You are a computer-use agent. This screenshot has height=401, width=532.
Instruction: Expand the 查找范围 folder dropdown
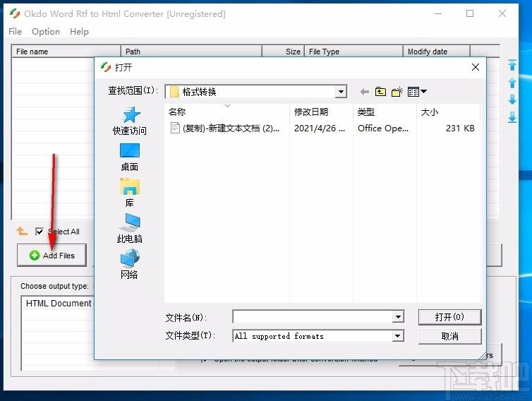point(341,92)
